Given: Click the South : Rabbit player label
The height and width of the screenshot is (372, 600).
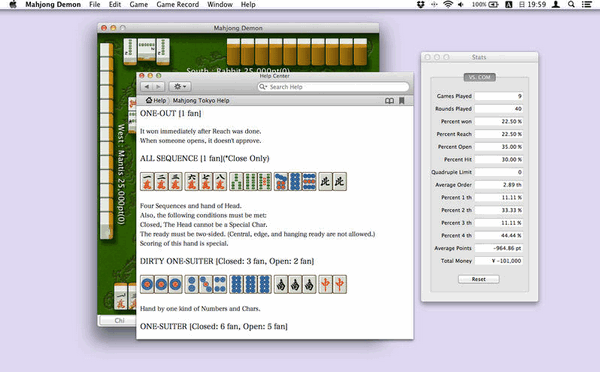Looking at the screenshot, I should pos(238,70).
